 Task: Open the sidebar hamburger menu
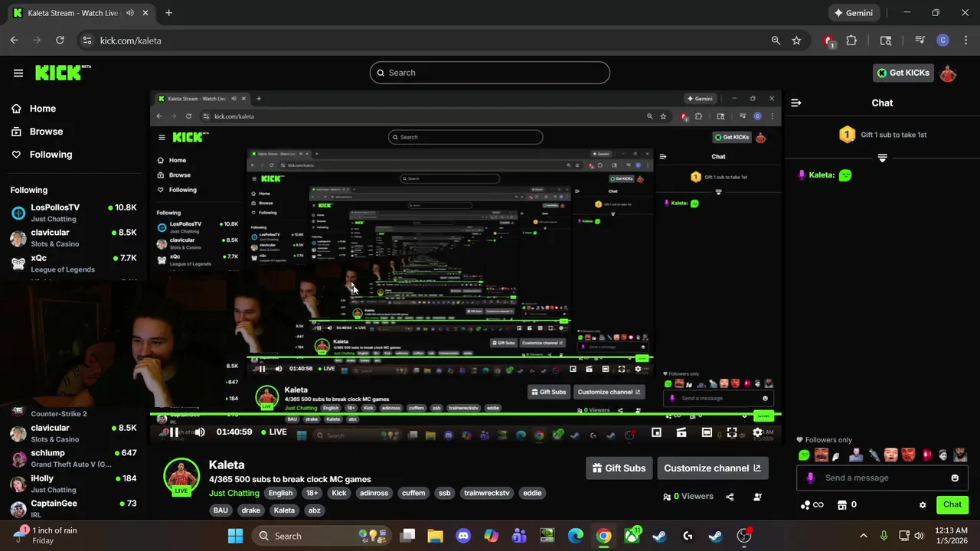pyautogui.click(x=18, y=73)
